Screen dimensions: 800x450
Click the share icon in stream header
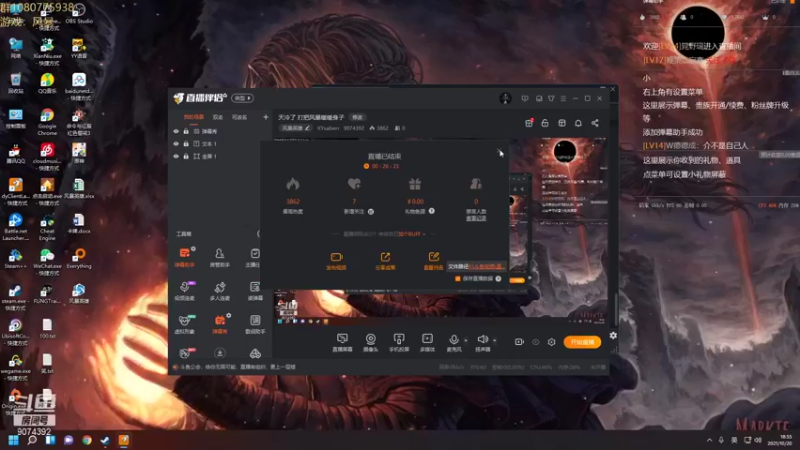pyautogui.click(x=595, y=123)
